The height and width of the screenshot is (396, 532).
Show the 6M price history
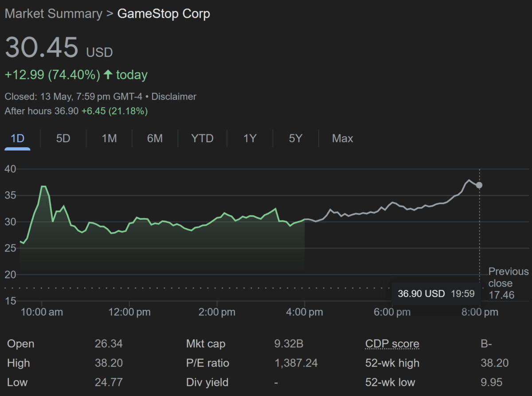coord(155,138)
